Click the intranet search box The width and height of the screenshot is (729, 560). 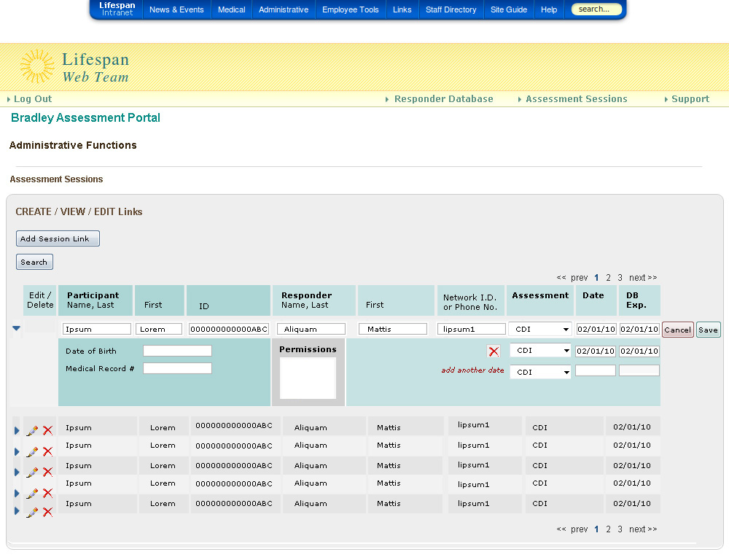pyautogui.click(x=596, y=9)
